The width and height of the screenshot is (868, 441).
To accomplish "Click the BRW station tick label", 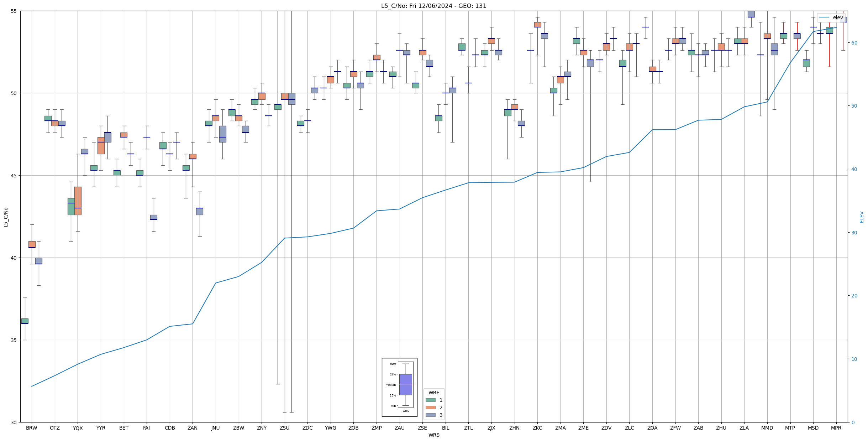I will click(x=32, y=428).
